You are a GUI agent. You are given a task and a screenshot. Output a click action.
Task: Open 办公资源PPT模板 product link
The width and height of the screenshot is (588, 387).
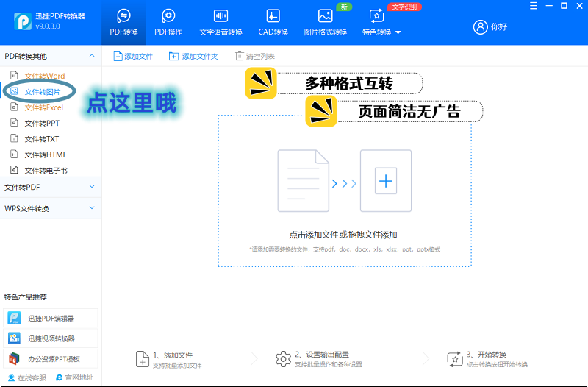point(51,359)
